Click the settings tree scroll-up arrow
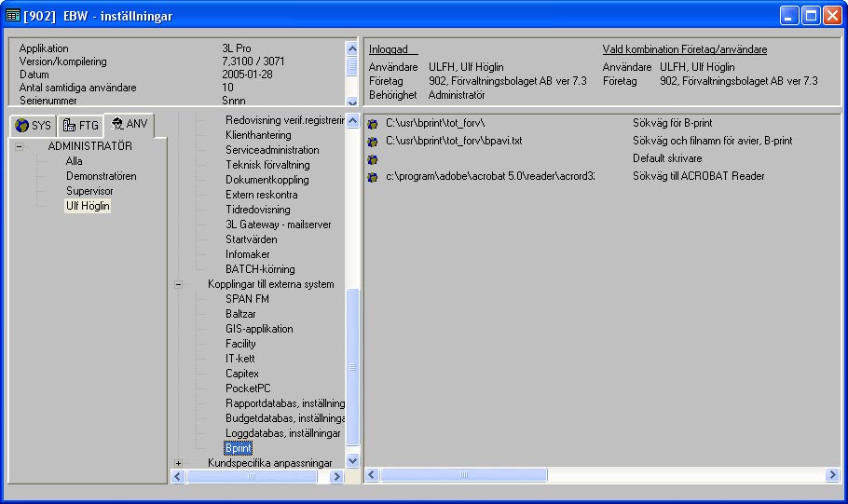Image resolution: width=848 pixels, height=504 pixels. 352,121
